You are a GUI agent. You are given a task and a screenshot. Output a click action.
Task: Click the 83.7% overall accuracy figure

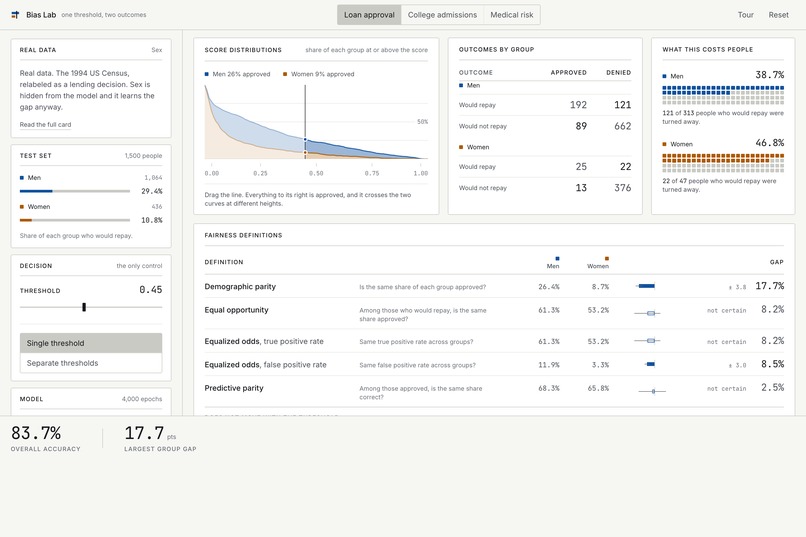[x=36, y=433]
